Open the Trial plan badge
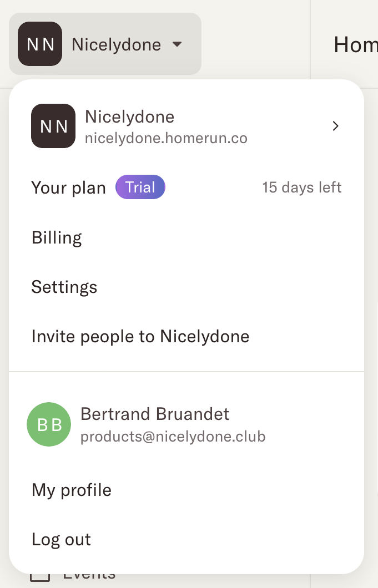378x588 pixels. coord(140,187)
